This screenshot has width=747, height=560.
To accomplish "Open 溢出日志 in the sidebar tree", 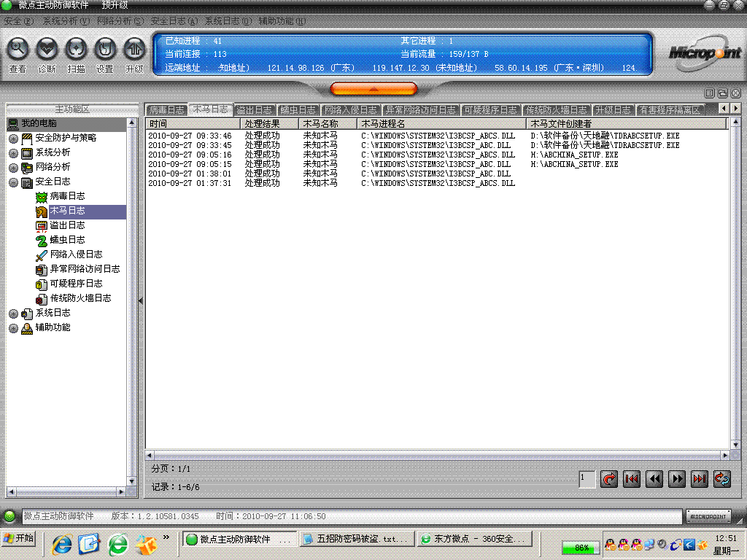I will click(x=67, y=225).
